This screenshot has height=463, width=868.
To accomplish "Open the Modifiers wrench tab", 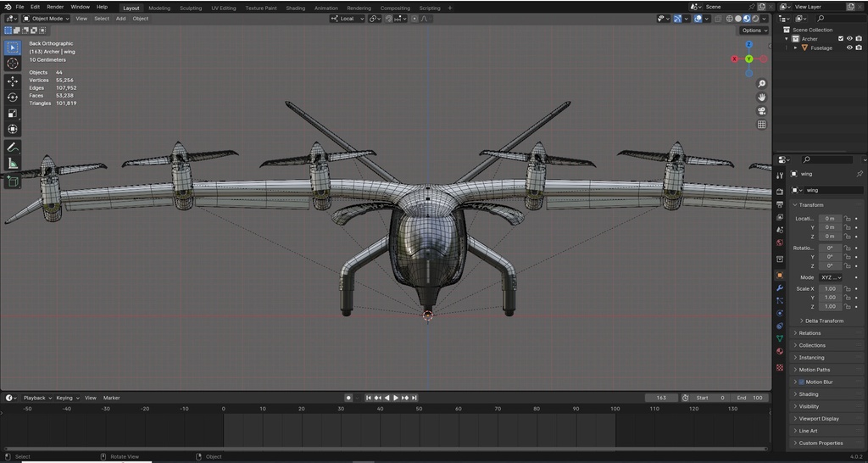I will (780, 288).
